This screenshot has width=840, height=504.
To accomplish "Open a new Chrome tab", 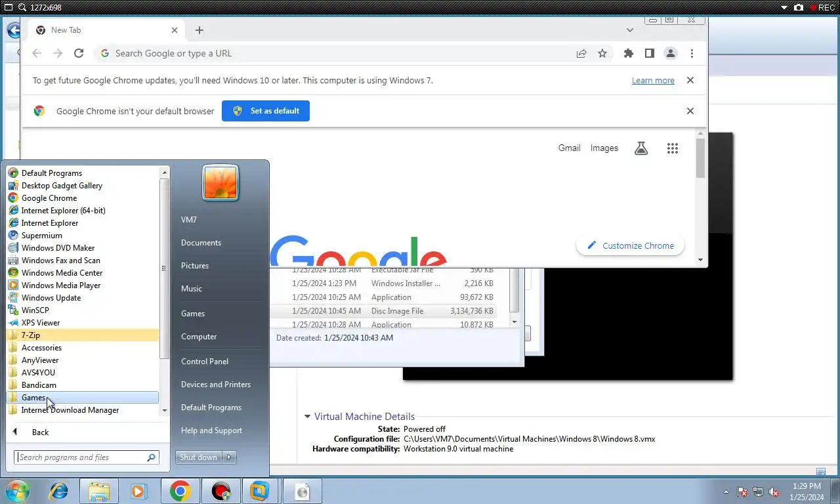I will (x=199, y=30).
